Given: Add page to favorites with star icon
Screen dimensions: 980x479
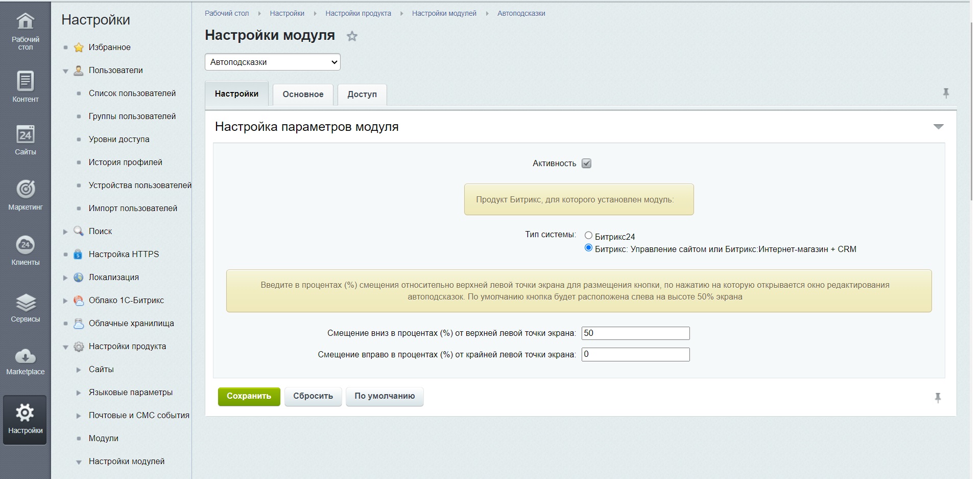Looking at the screenshot, I should tap(352, 36).
